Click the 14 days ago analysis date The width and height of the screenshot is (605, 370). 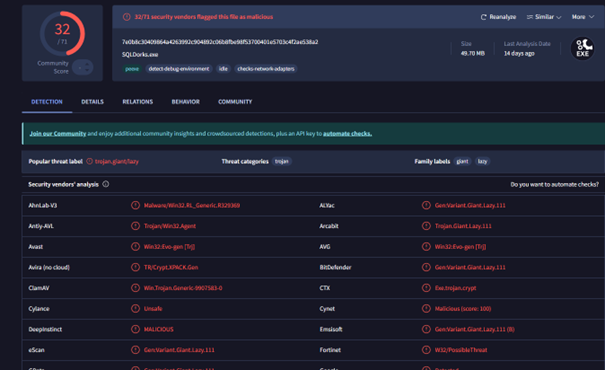(x=519, y=53)
